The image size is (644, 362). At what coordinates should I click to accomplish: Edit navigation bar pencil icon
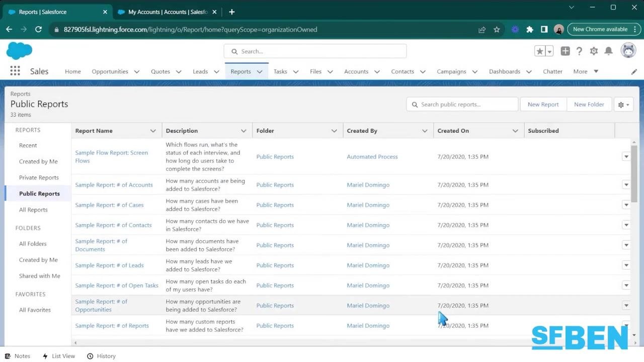pyautogui.click(x=634, y=72)
